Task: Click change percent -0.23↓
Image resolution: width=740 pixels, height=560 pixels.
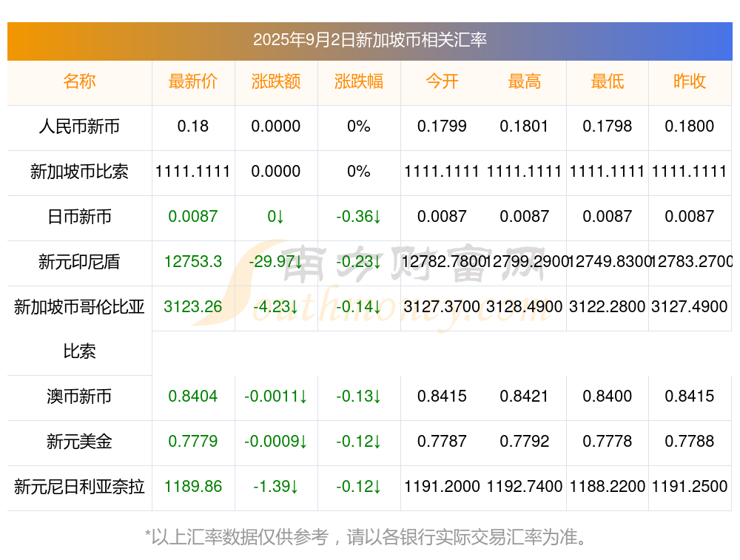Action: tap(359, 261)
